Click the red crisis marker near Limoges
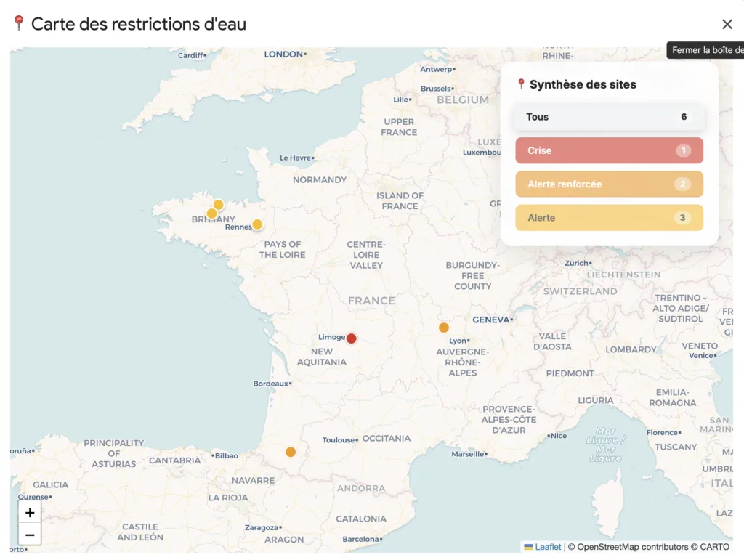The height and width of the screenshot is (560, 744). point(351,338)
